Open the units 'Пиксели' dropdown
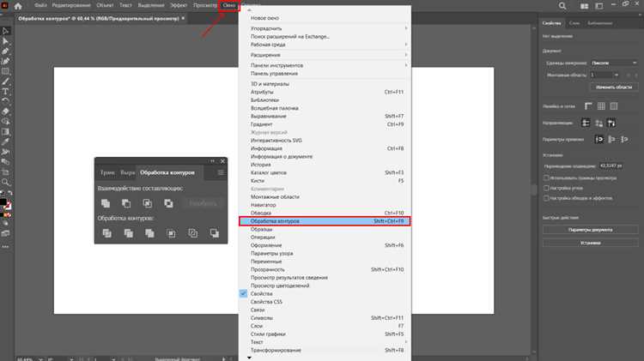This screenshot has height=361, width=644. point(614,63)
